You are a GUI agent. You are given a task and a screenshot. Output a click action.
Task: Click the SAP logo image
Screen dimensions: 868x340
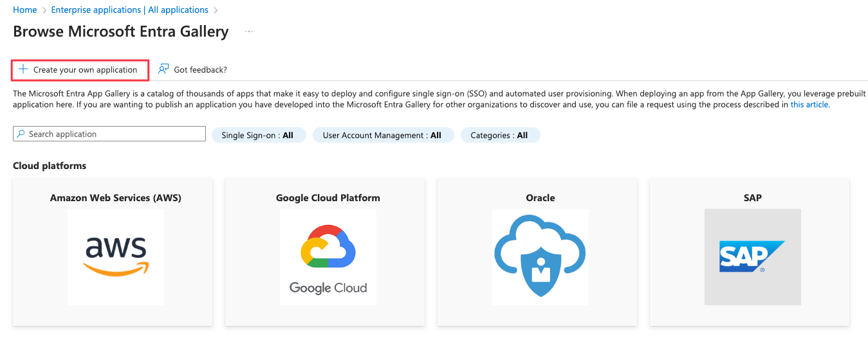pyautogui.click(x=752, y=256)
